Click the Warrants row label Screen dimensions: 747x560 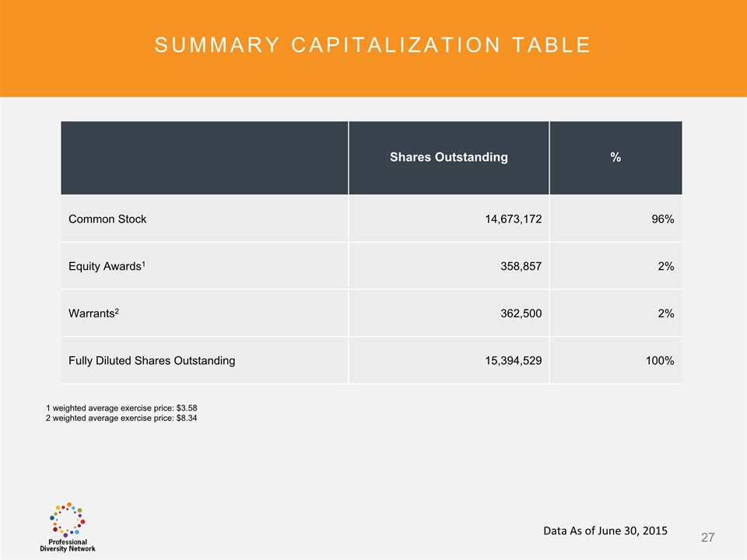click(93, 313)
